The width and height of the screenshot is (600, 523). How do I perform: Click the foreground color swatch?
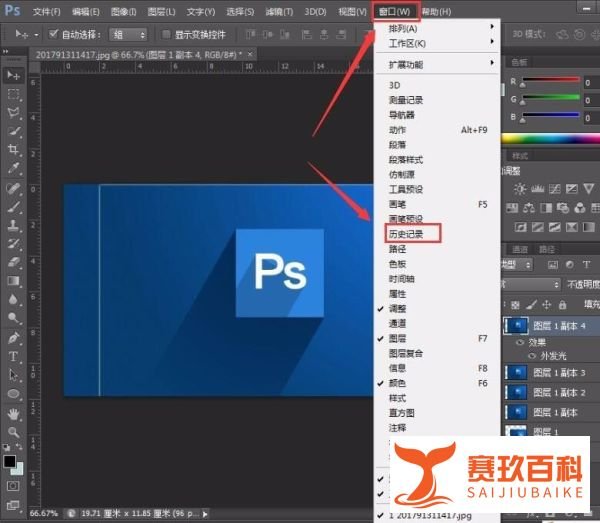pos(10,461)
